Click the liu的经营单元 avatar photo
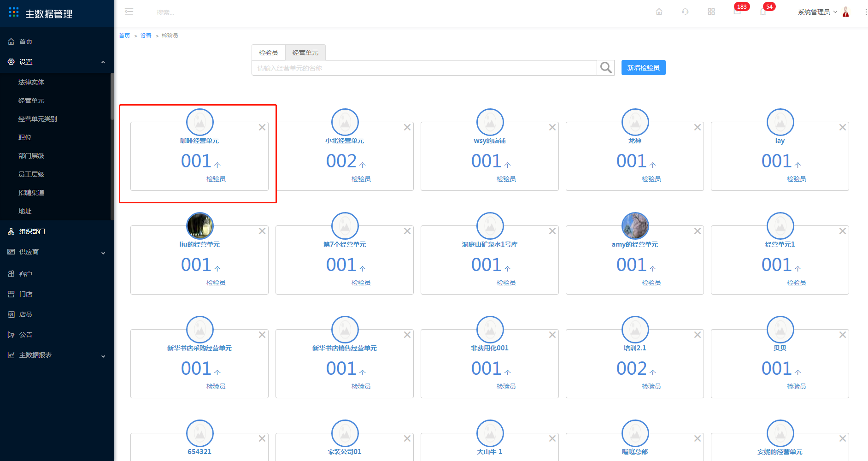Viewport: 868px width, 461px height. coord(200,226)
